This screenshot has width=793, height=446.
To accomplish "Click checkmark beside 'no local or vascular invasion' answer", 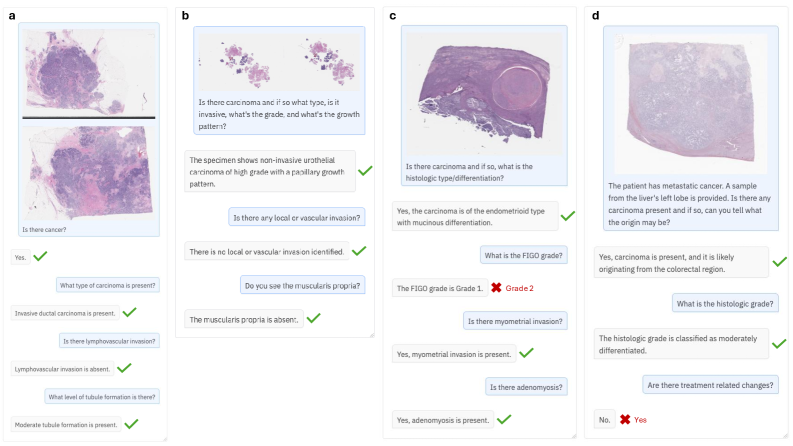I will tap(360, 251).
